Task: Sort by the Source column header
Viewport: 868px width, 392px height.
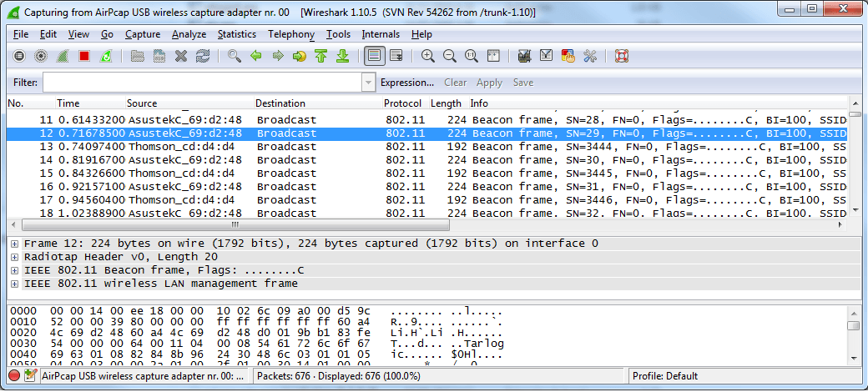Action: pos(189,103)
